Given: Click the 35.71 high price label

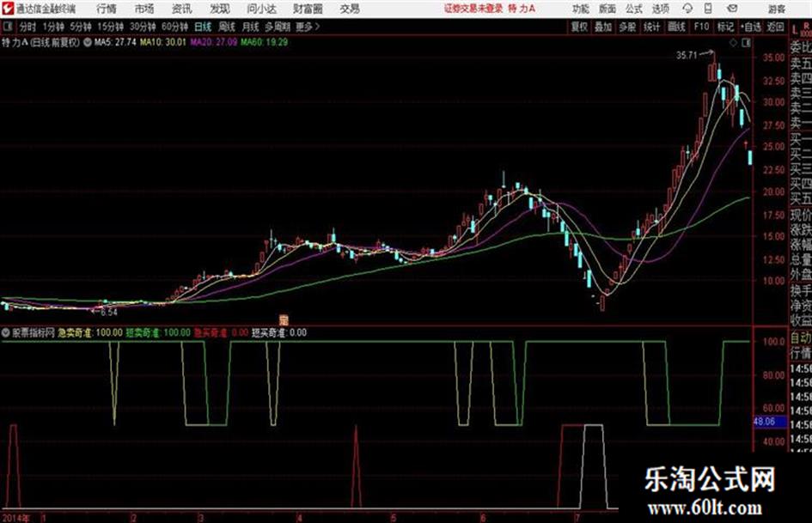Looking at the screenshot, I should click(687, 55).
